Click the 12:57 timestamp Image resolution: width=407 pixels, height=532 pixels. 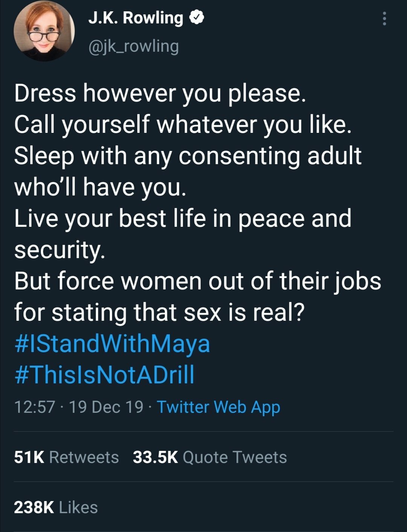(x=35, y=407)
